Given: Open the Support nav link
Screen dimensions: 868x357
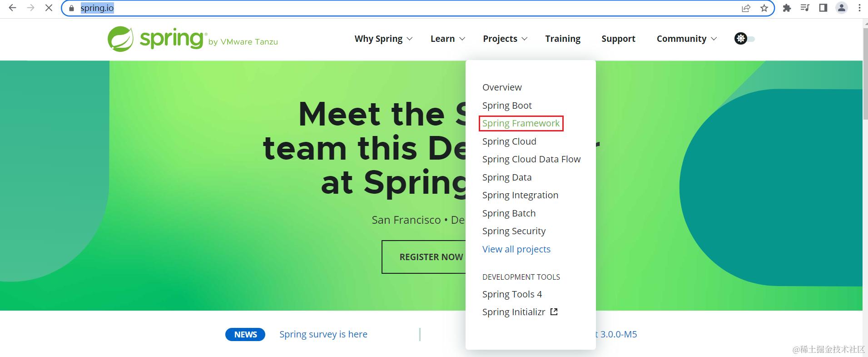Looking at the screenshot, I should click(x=618, y=39).
